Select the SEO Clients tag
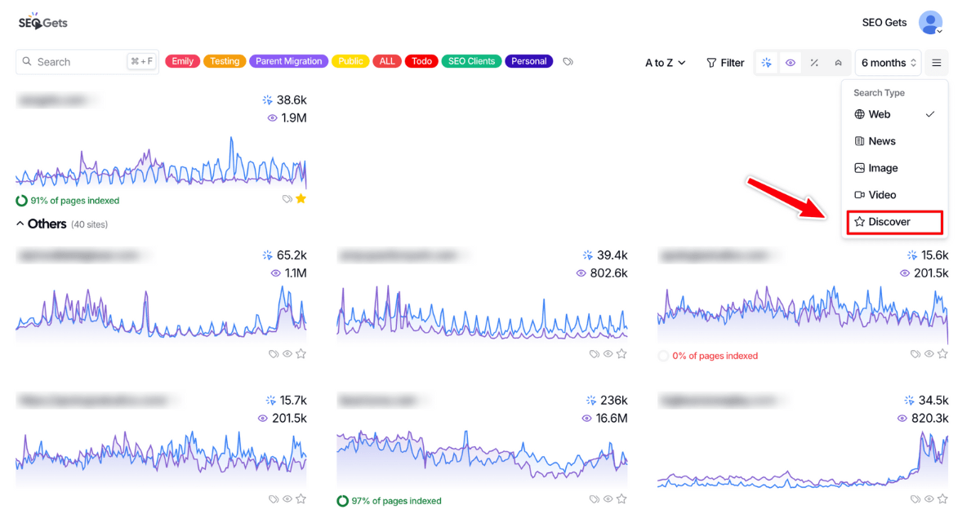 471,60
